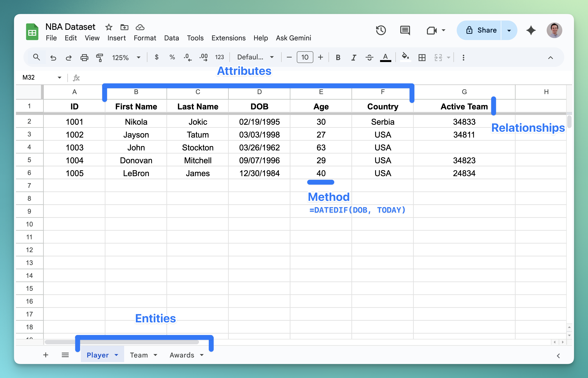Screen dimensions: 588x378
Task: Toggle strikethrough formatting
Action: pos(369,57)
